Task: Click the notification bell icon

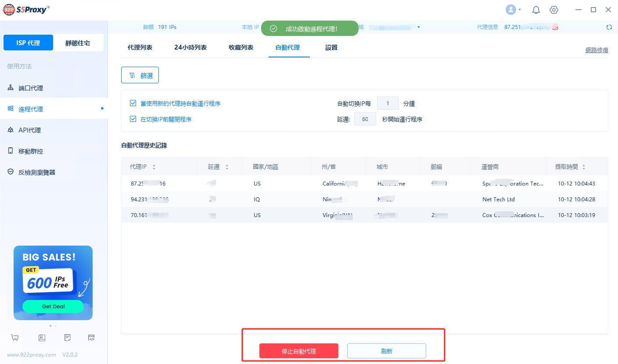Action: coord(536,10)
